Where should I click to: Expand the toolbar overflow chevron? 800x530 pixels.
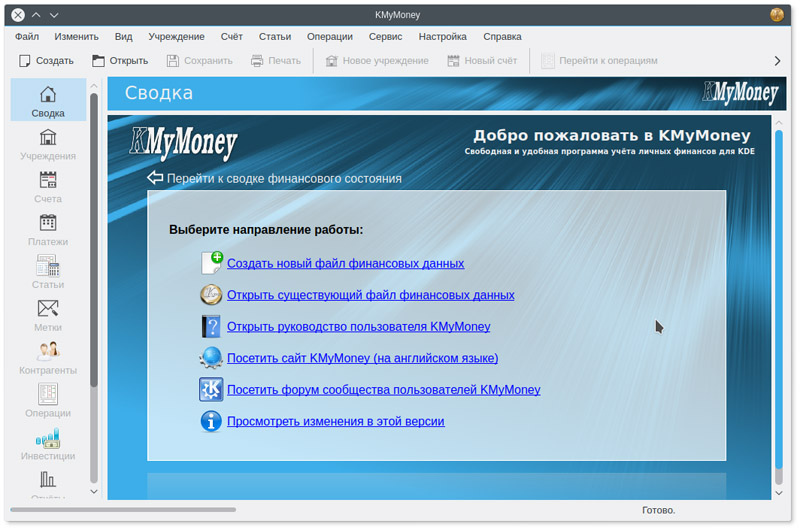(x=777, y=61)
